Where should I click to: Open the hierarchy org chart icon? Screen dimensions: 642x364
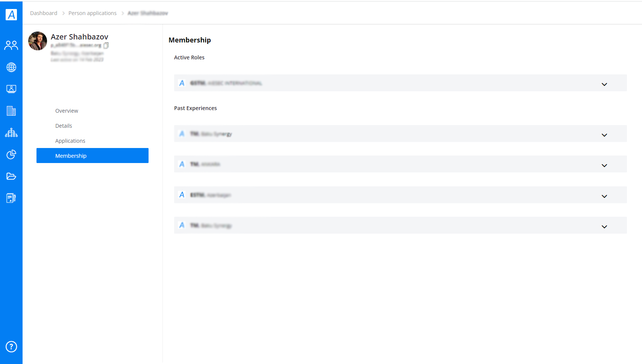point(11,133)
